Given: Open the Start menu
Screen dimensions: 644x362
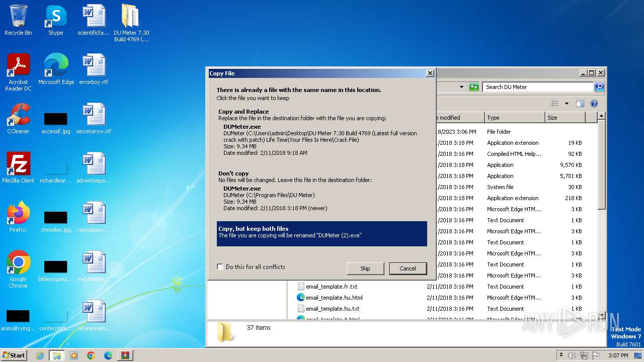Looking at the screenshot, I should pos(14,355).
